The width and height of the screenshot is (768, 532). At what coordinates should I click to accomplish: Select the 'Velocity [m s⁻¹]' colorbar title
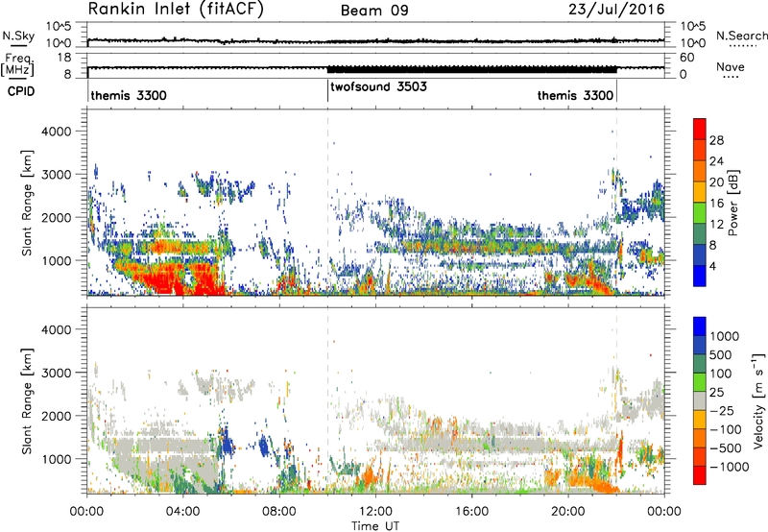point(758,400)
